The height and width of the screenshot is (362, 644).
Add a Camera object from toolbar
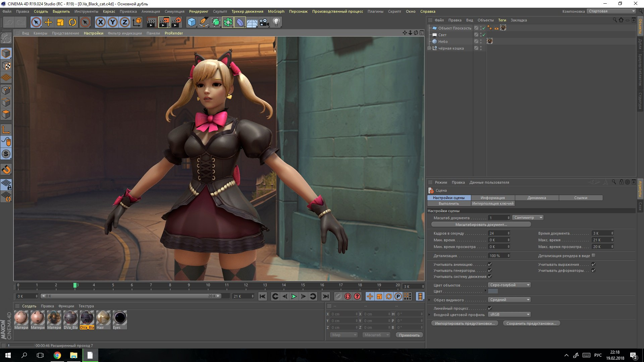point(264,22)
